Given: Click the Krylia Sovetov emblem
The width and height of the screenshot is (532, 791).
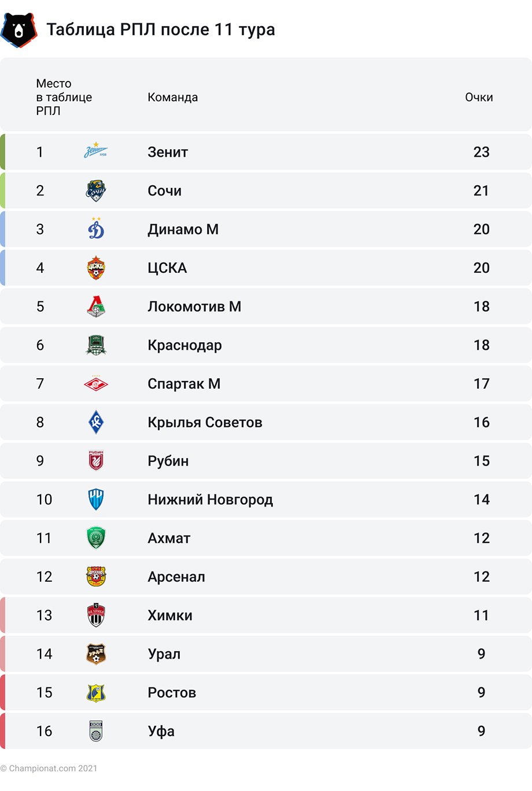Looking at the screenshot, I should (x=96, y=422).
